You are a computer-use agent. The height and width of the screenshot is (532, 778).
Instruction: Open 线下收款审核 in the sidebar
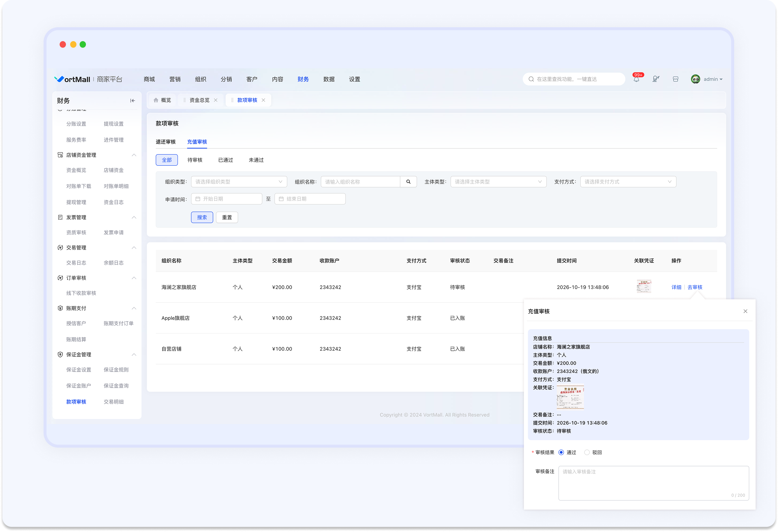(81, 293)
